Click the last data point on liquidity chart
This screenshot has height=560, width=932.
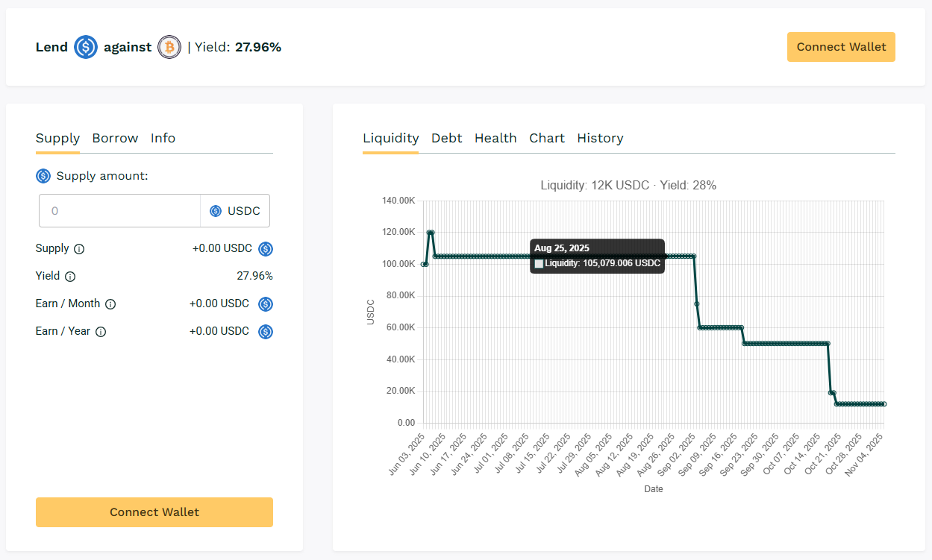(x=883, y=404)
